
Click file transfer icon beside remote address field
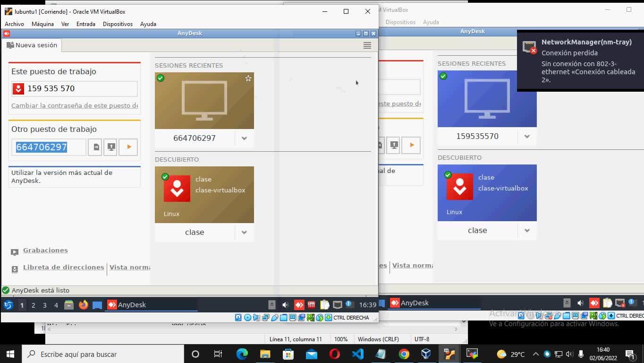[95, 147]
